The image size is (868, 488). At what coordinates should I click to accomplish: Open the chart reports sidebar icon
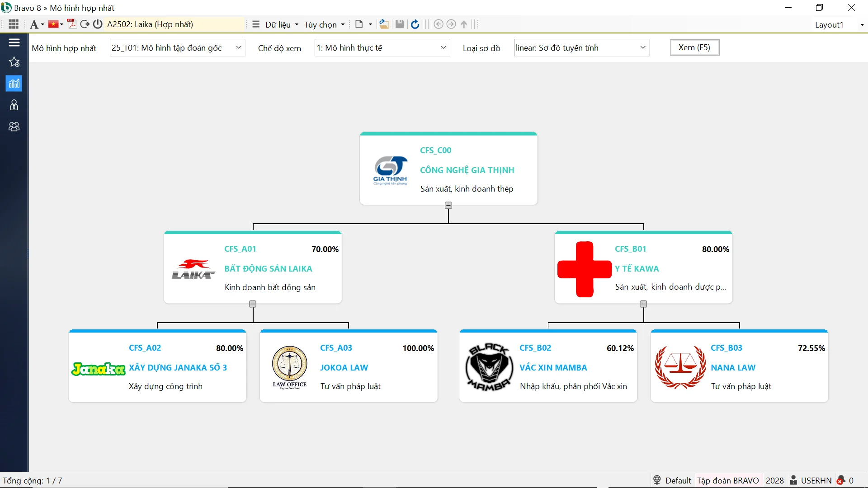pos(14,84)
